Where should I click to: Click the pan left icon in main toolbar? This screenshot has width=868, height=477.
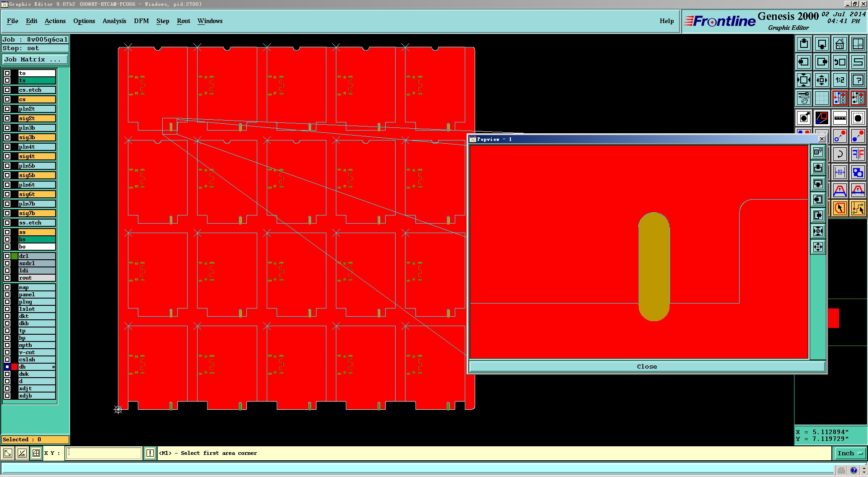[x=804, y=62]
